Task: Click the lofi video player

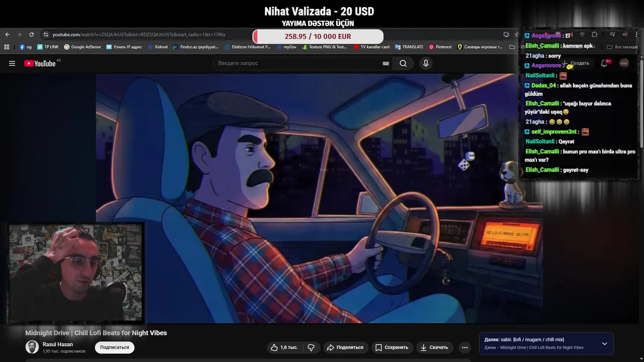Action: pyautogui.click(x=319, y=199)
